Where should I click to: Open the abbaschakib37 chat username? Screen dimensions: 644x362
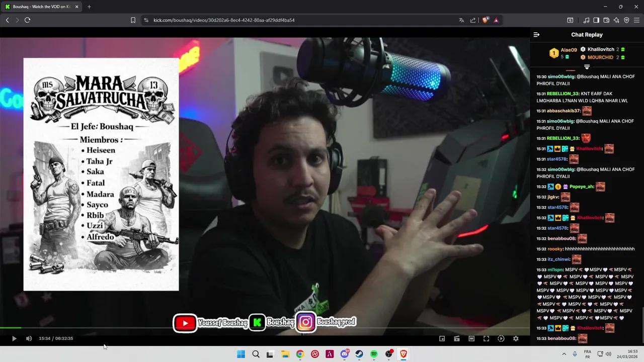click(563, 111)
